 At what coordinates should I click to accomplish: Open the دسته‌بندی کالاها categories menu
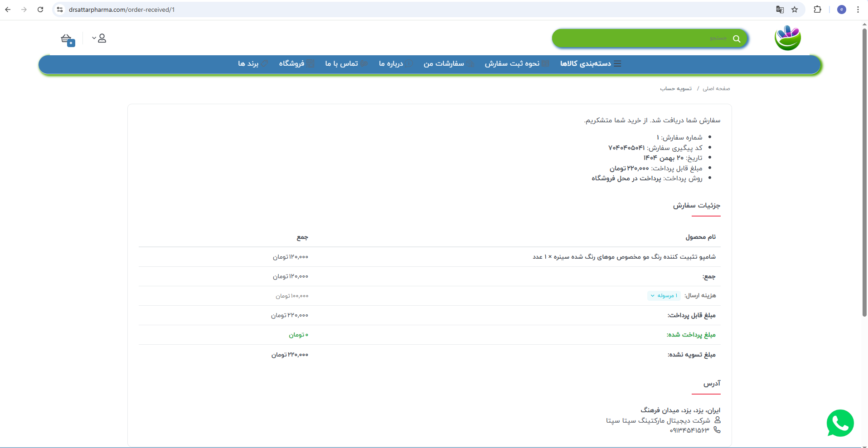(591, 64)
